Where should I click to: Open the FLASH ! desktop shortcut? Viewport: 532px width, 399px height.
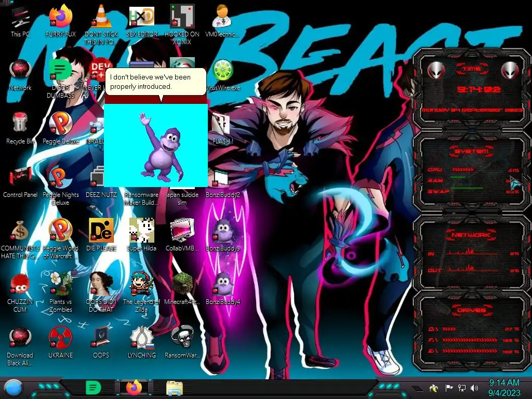click(x=222, y=128)
